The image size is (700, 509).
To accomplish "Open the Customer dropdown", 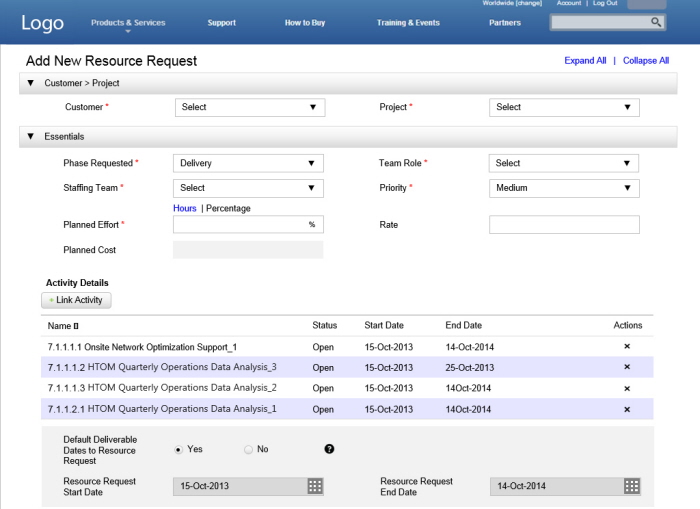I will [250, 107].
